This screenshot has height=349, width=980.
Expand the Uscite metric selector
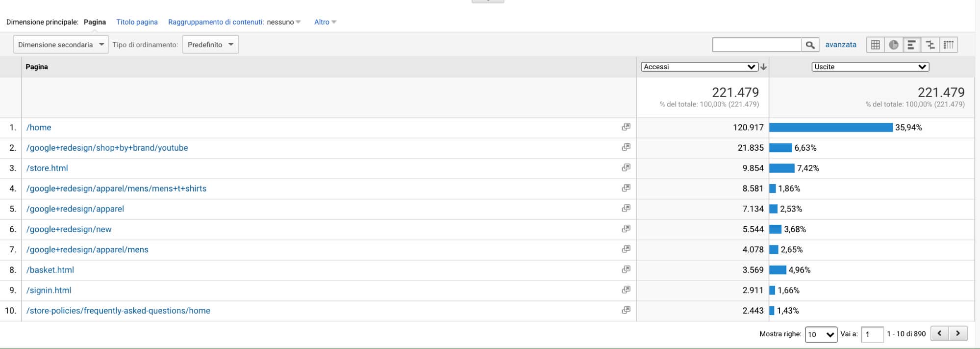click(870, 67)
